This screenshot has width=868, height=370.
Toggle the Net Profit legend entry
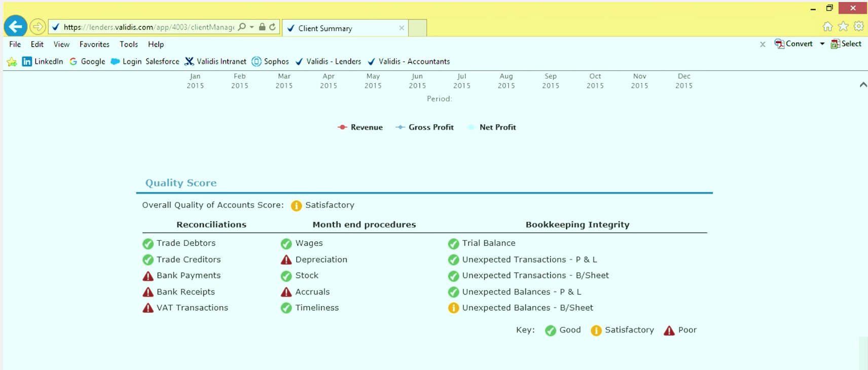492,127
